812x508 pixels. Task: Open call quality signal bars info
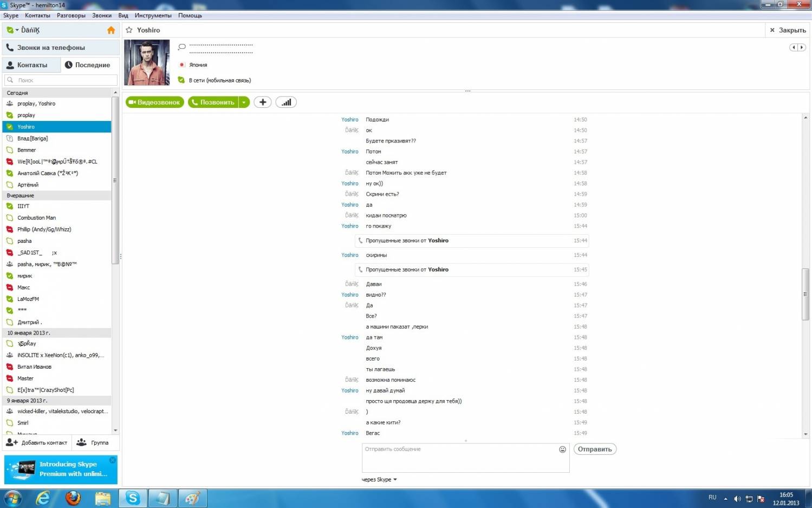[x=286, y=102]
